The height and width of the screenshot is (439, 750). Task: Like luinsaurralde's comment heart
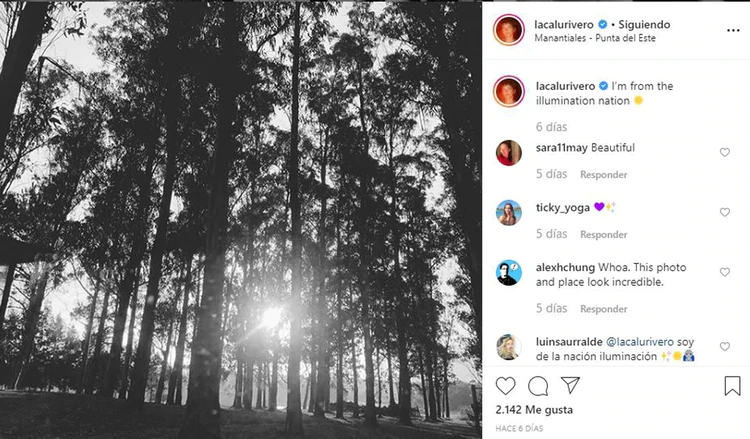(725, 346)
